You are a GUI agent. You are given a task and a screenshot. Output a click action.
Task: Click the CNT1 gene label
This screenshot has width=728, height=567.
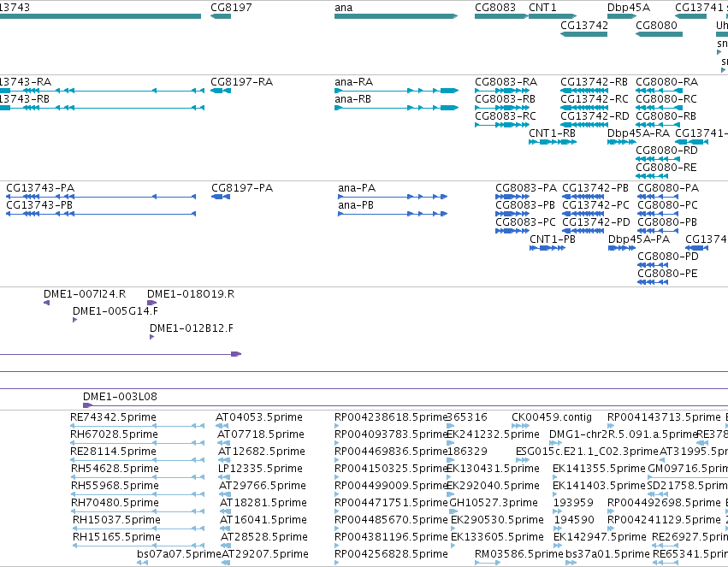tap(542, 8)
